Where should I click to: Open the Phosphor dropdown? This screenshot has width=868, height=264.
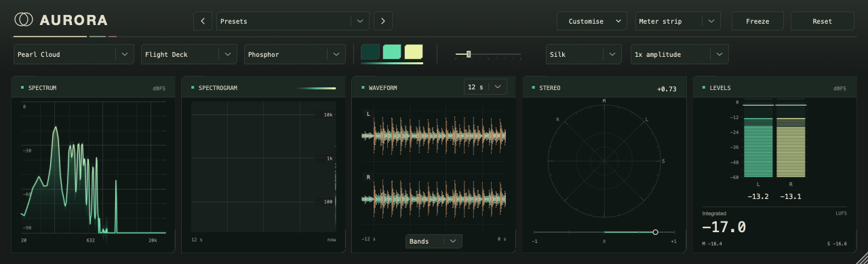point(295,54)
